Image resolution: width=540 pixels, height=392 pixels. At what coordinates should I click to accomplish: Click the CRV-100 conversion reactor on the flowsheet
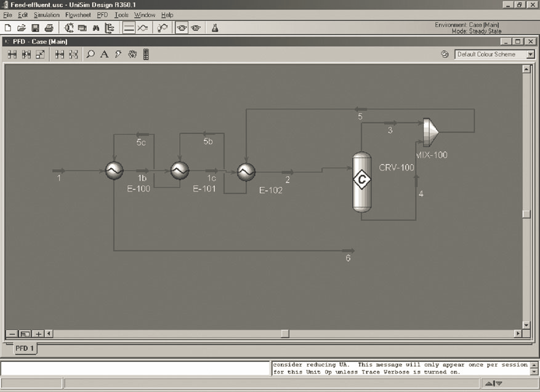point(361,181)
